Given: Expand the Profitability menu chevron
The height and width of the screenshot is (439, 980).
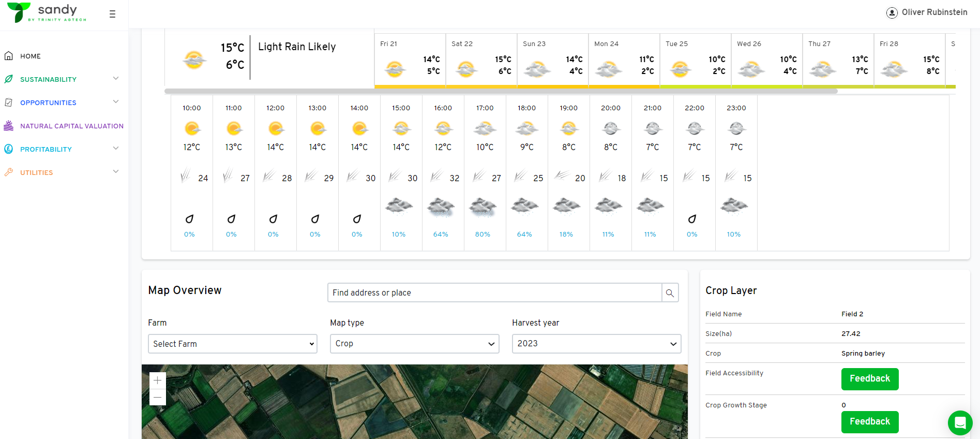Looking at the screenshot, I should [x=116, y=148].
